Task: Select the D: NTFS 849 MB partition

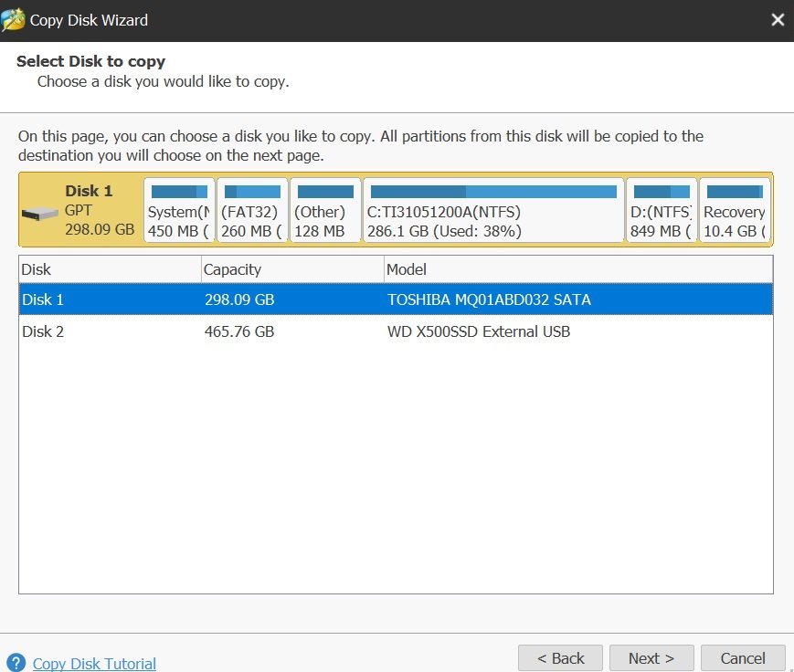Action: 662,210
